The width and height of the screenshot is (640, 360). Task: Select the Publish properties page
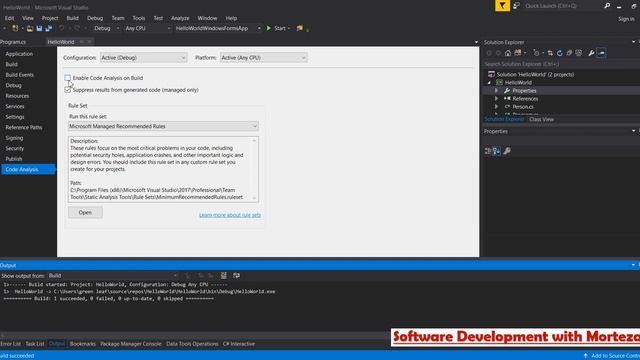point(14,159)
